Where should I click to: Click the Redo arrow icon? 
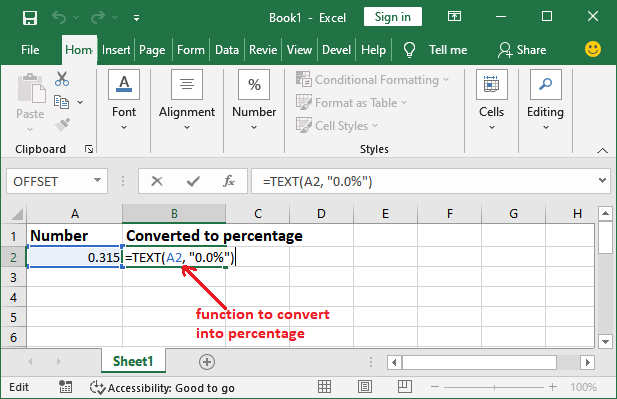pos(98,18)
